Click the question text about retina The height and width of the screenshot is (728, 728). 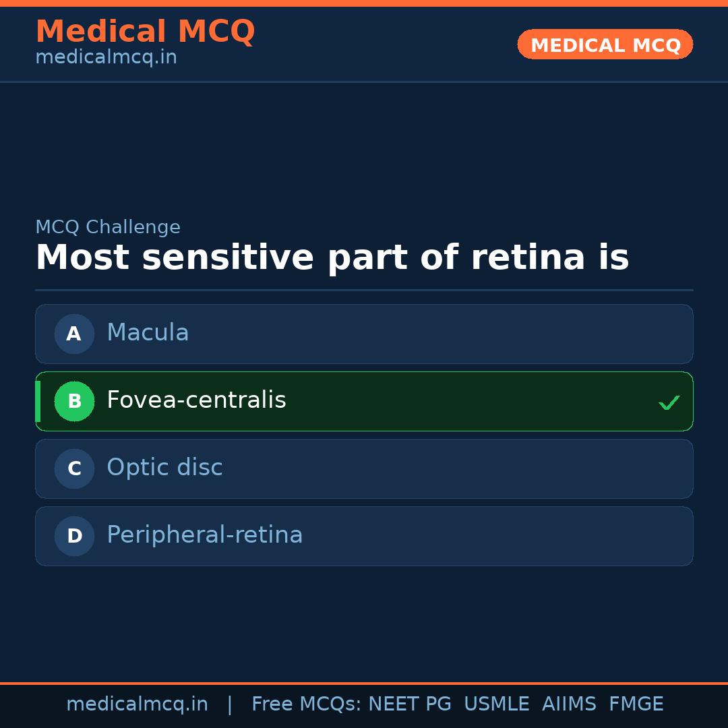tap(332, 258)
